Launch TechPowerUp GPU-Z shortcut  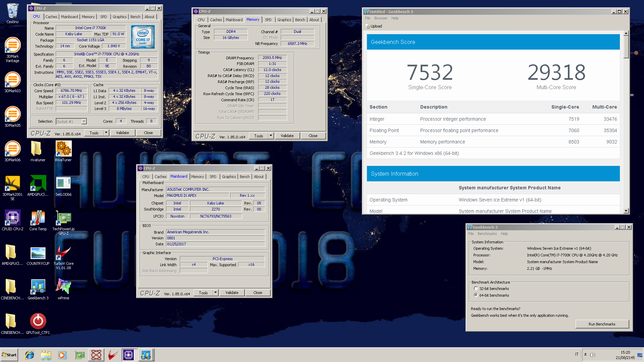coord(63,222)
